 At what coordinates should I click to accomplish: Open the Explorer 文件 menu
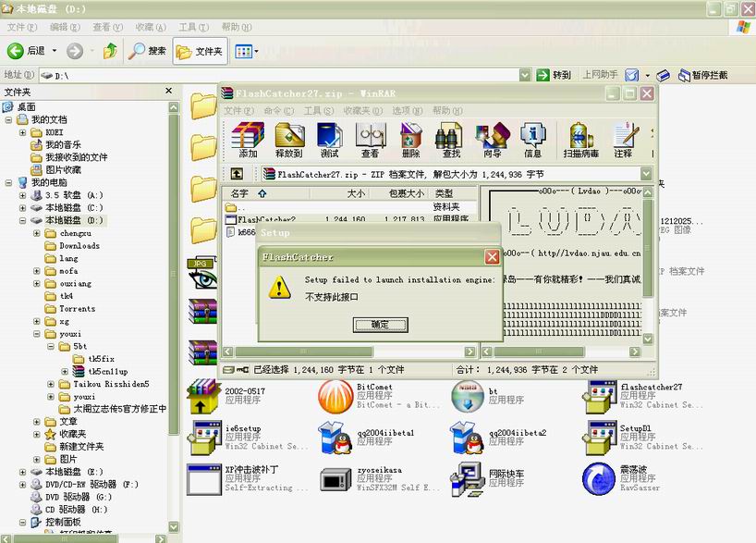pyautogui.click(x=21, y=27)
